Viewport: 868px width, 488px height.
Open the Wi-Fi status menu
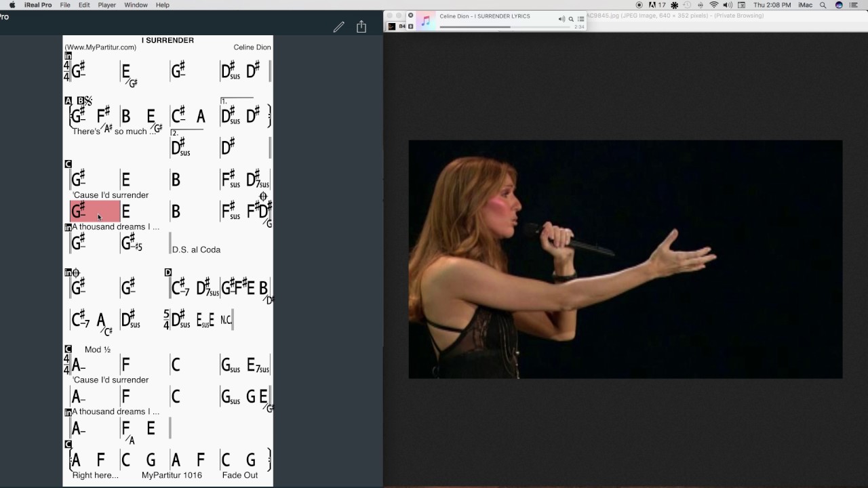pyautogui.click(x=713, y=5)
